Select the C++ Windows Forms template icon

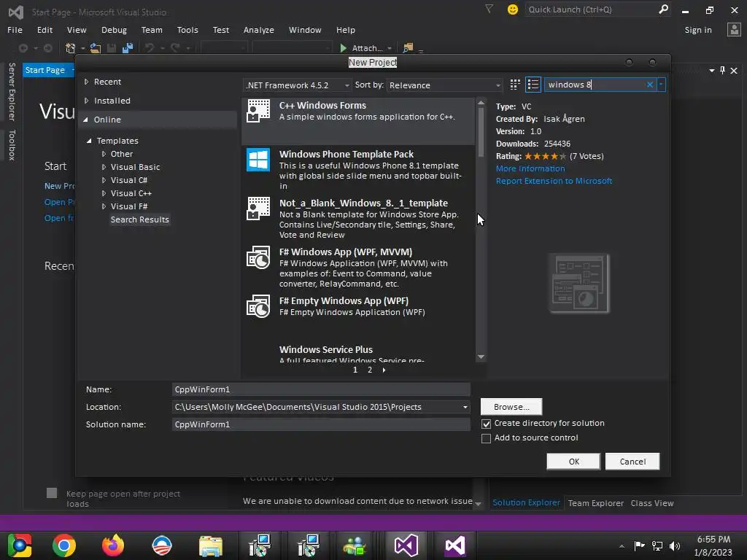point(258,112)
